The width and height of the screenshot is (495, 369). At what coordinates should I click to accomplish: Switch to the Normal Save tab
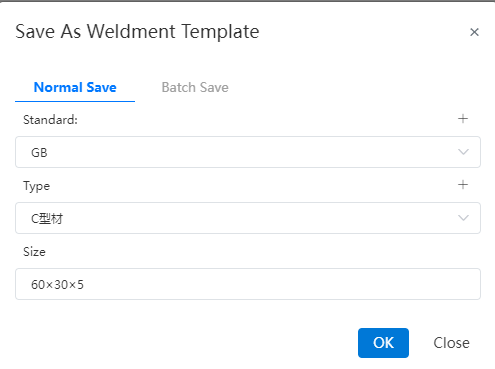tap(75, 87)
